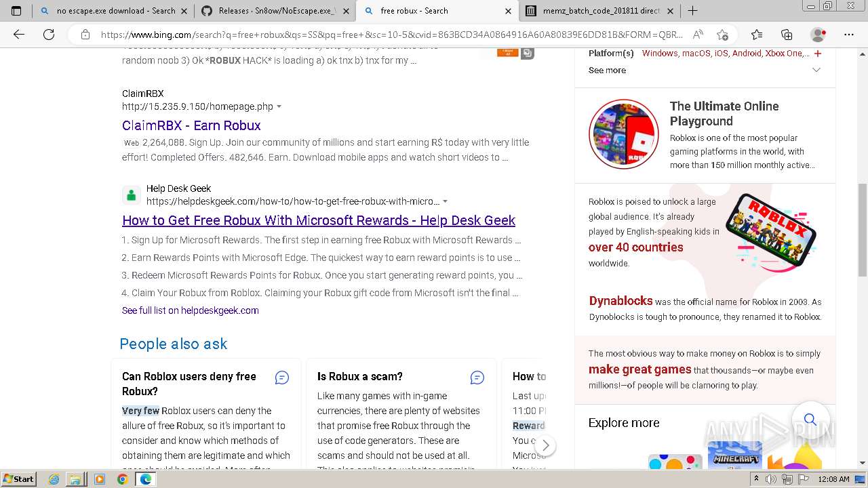The image size is (868, 488).
Task: Open the network tray icon
Action: tap(786, 479)
